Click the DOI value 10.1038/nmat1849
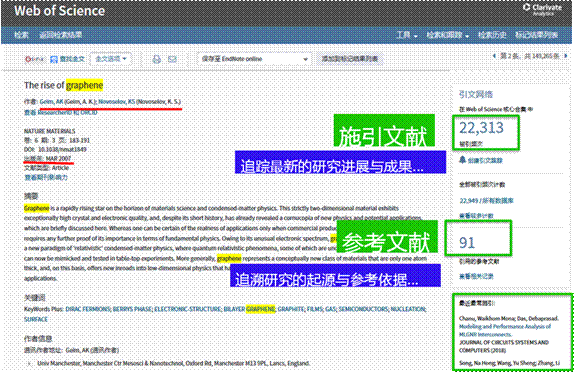The image size is (577, 376). pyautogui.click(x=62, y=149)
